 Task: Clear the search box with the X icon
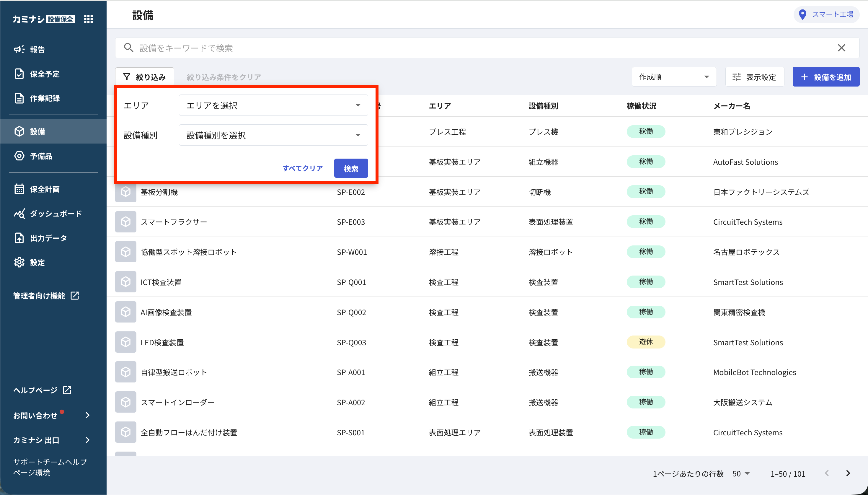pos(841,48)
